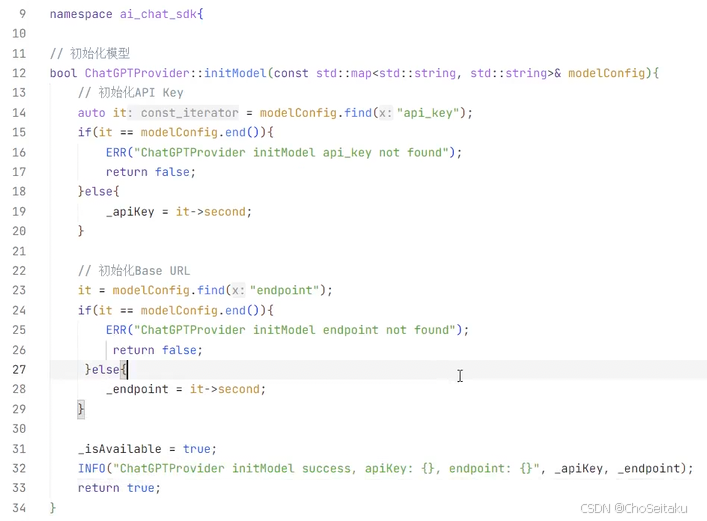Image resolution: width=707 pixels, height=521 pixels.
Task: Click the 初始化模型 comment on line 11
Action: coord(90,53)
